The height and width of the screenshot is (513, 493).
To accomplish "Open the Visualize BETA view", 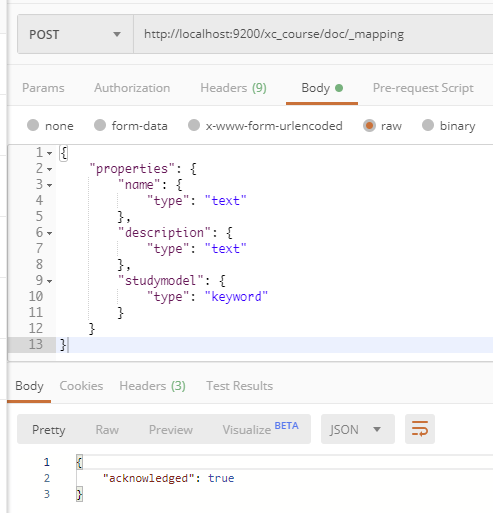I will coord(260,429).
